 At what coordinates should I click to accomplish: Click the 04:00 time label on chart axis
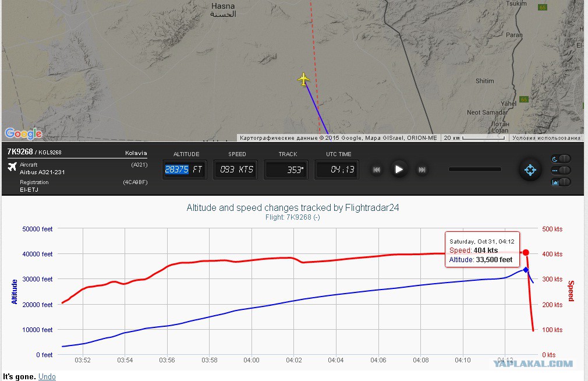(252, 361)
